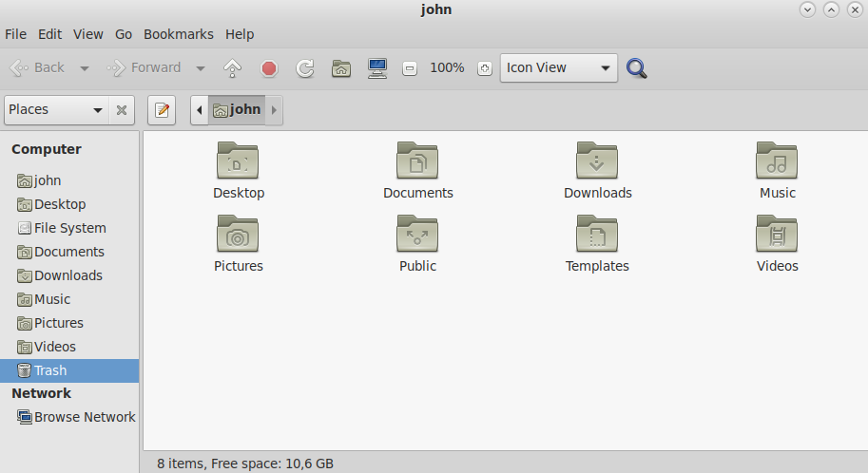Viewport: 868px width, 473px height.
Task: Open the View menu
Action: pyautogui.click(x=87, y=34)
